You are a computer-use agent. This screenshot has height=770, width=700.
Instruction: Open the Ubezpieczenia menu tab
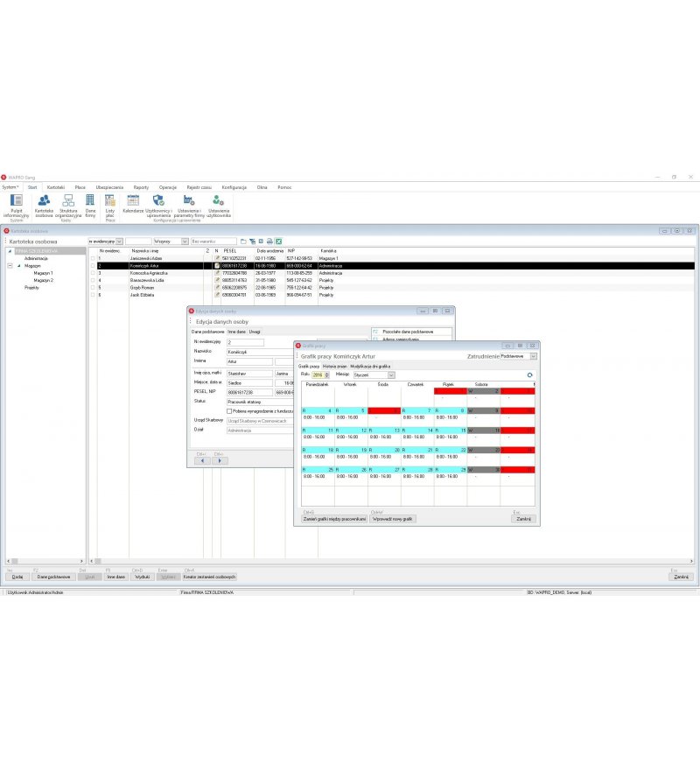[x=109, y=187]
